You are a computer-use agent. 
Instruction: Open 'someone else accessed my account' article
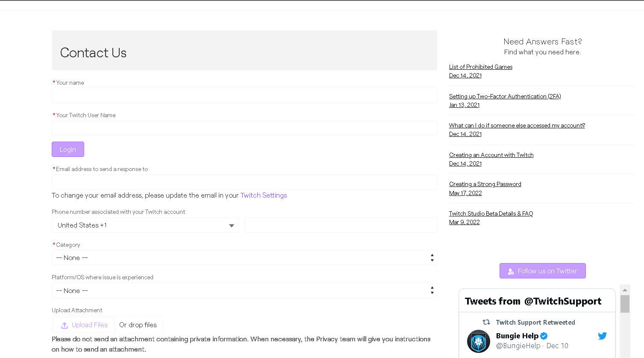click(517, 125)
